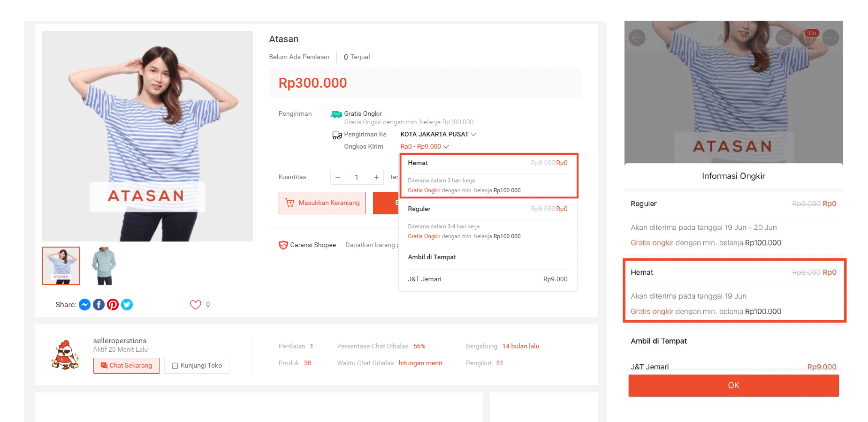Screen dimensions: 868x422
Task: Select the green hoodie thumbnail
Action: coord(104,266)
